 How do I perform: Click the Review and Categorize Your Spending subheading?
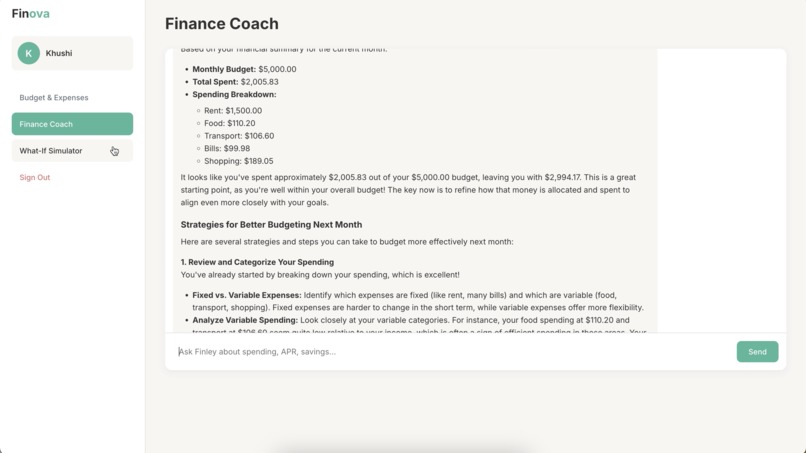pyautogui.click(x=257, y=262)
